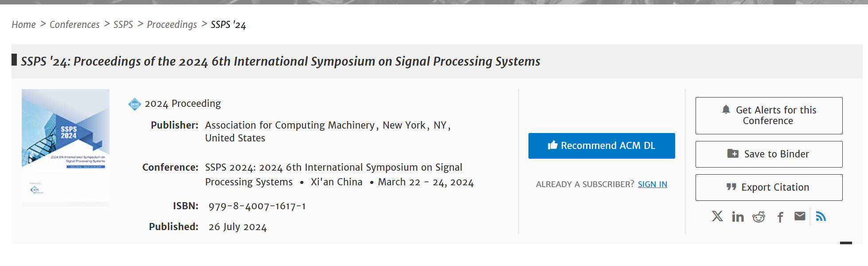Open Export Citation dialog
Viewport: 868px width, 266px height.
[769, 187]
